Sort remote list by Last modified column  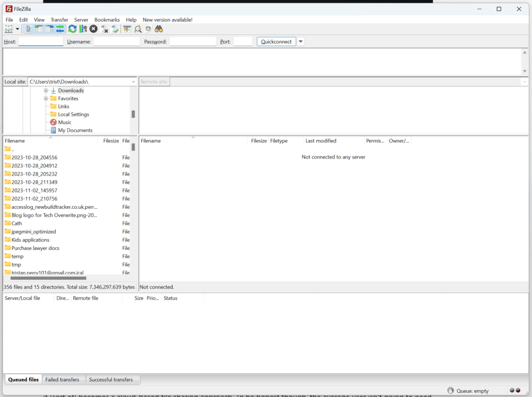(334, 141)
